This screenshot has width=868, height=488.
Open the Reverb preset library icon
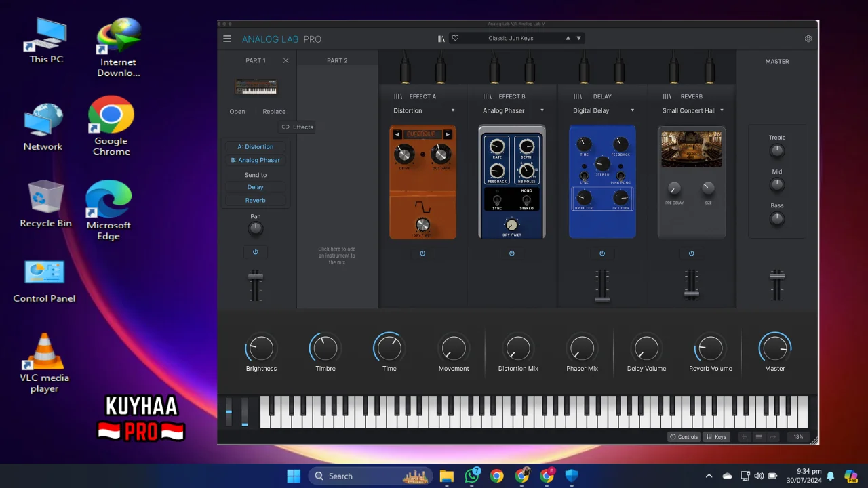coord(667,96)
